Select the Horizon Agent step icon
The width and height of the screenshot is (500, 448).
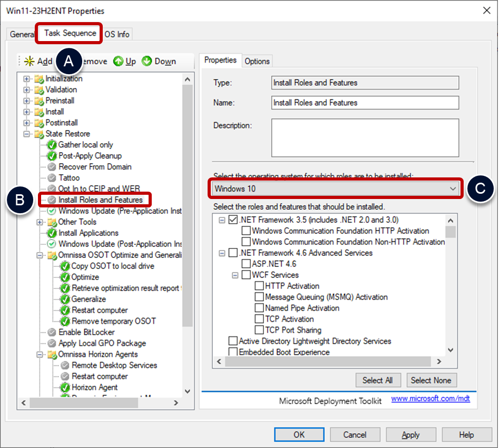pos(65,387)
